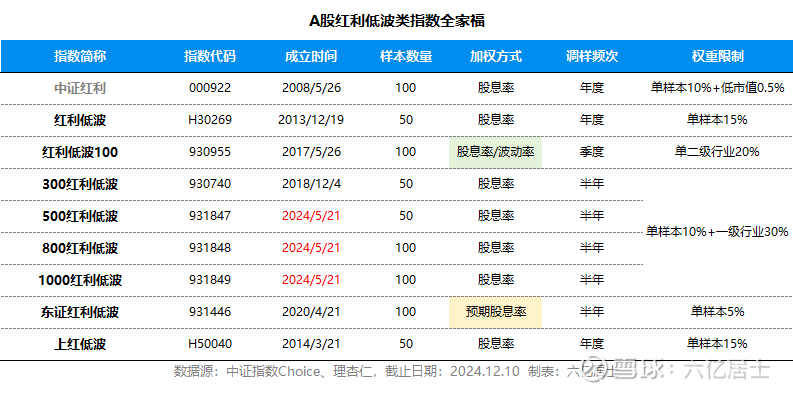Viewport: 793px width, 393px height.
Task: Select weight limit 单二级行业20%
Action: (717, 152)
